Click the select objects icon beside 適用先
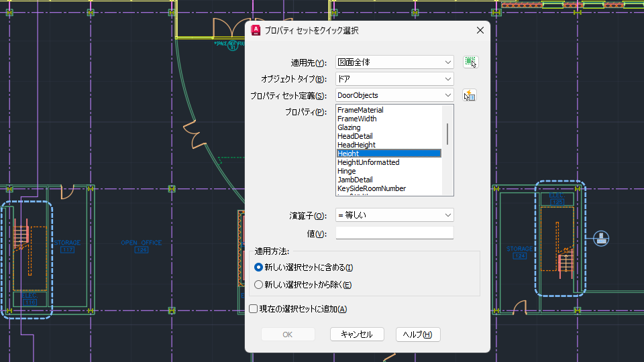The height and width of the screenshot is (362, 644). (x=470, y=62)
